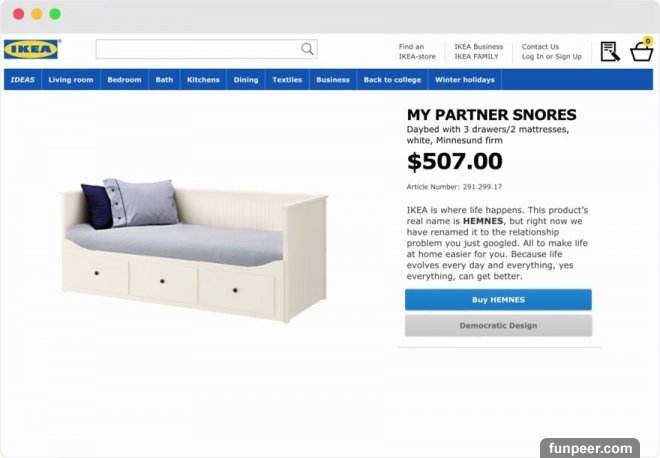Open the IDEAS menu item
Screen dimensions: 660x458
point(23,80)
